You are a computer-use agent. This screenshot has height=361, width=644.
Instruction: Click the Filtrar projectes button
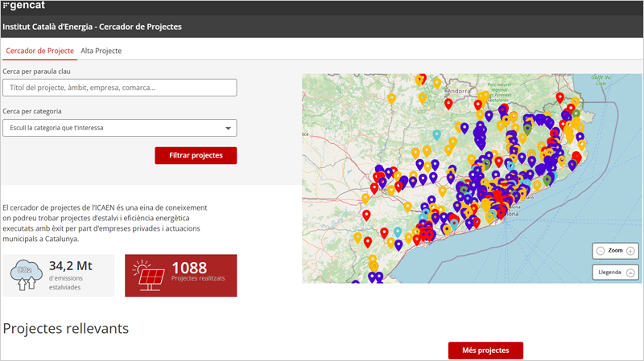[x=196, y=155]
